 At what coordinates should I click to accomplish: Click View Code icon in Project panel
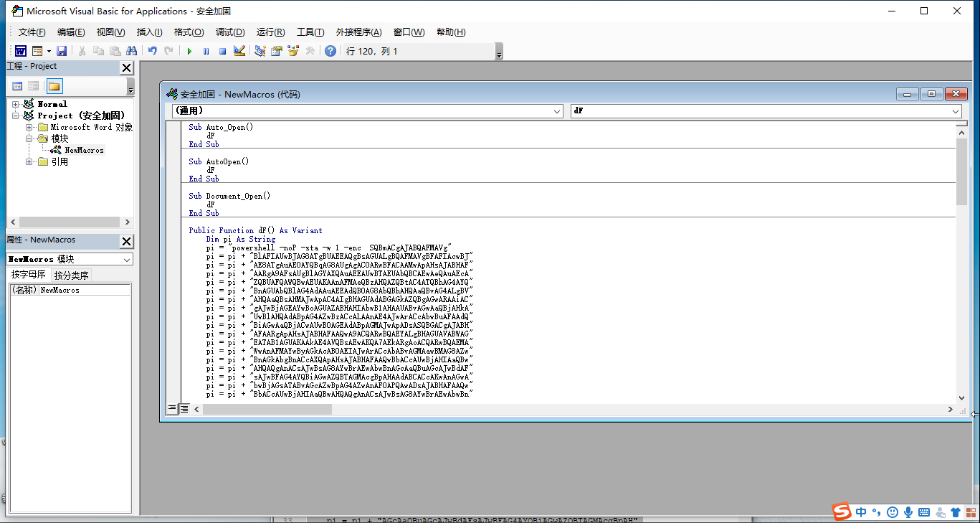pos(17,86)
